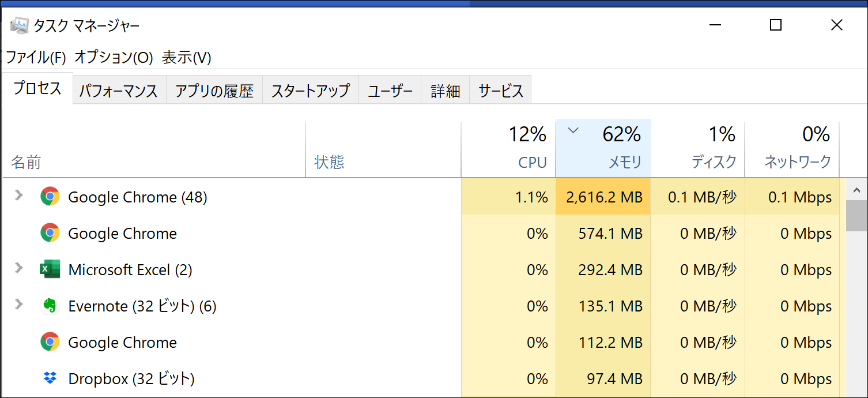This screenshot has height=398, width=868.
Task: Click the 112.2 MB memory value
Action: (610, 343)
